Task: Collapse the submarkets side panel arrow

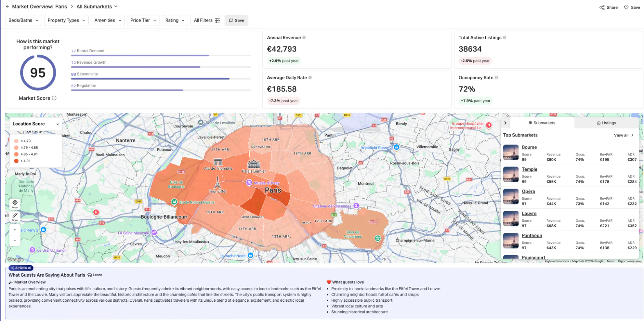Action: (x=505, y=123)
